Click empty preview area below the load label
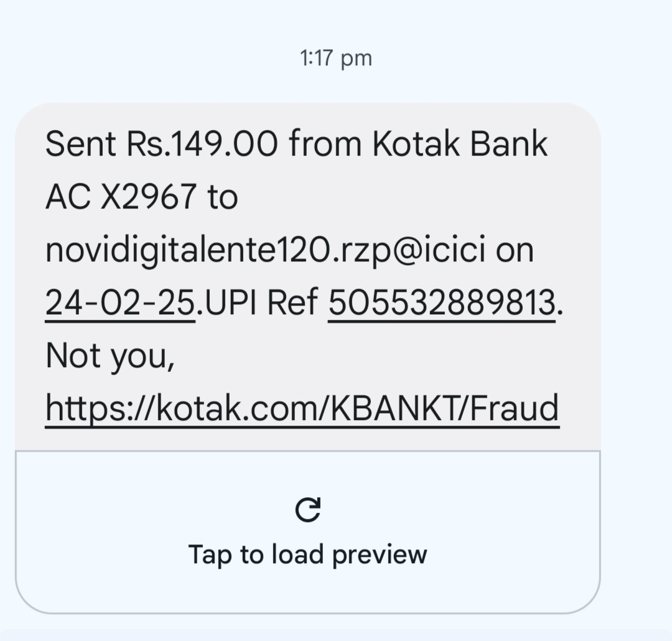The width and height of the screenshot is (672, 641). (307, 591)
